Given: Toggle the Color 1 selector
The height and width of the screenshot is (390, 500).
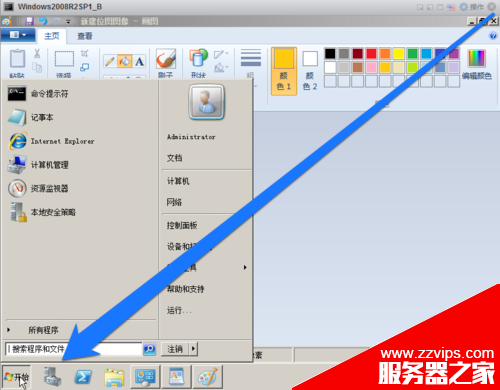Looking at the screenshot, I should click(x=284, y=71).
